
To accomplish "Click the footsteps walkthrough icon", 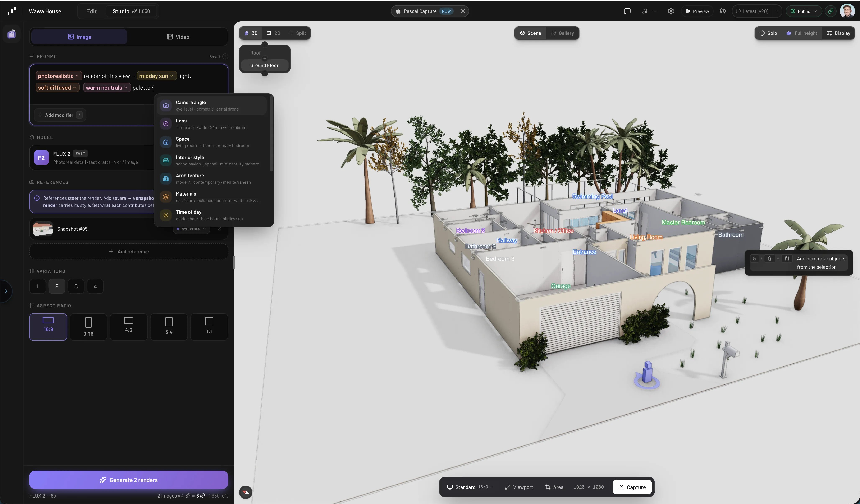I will click(722, 11).
